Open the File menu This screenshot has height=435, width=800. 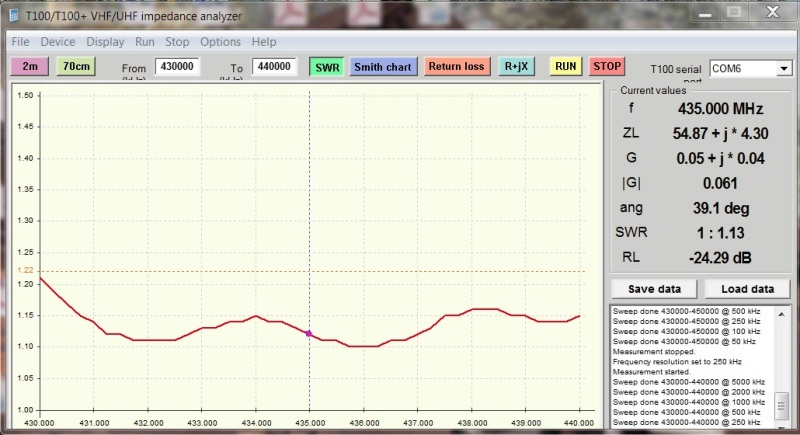20,42
